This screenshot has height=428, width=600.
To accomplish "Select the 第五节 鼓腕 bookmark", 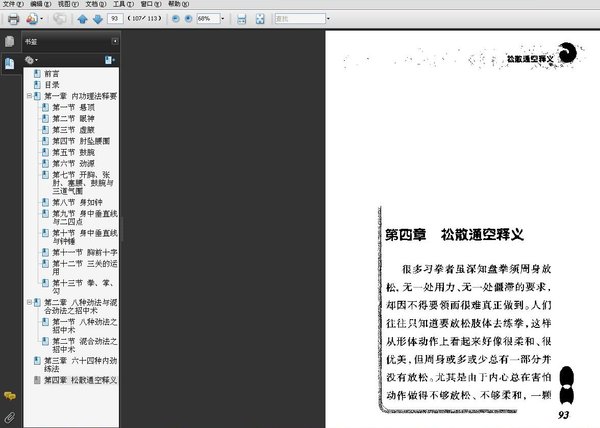I will pyautogui.click(x=73, y=152).
